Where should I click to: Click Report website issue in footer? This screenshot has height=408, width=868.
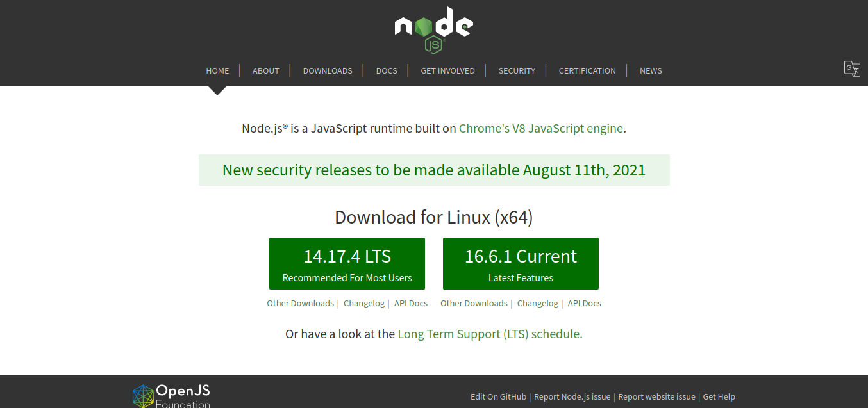[x=656, y=396]
